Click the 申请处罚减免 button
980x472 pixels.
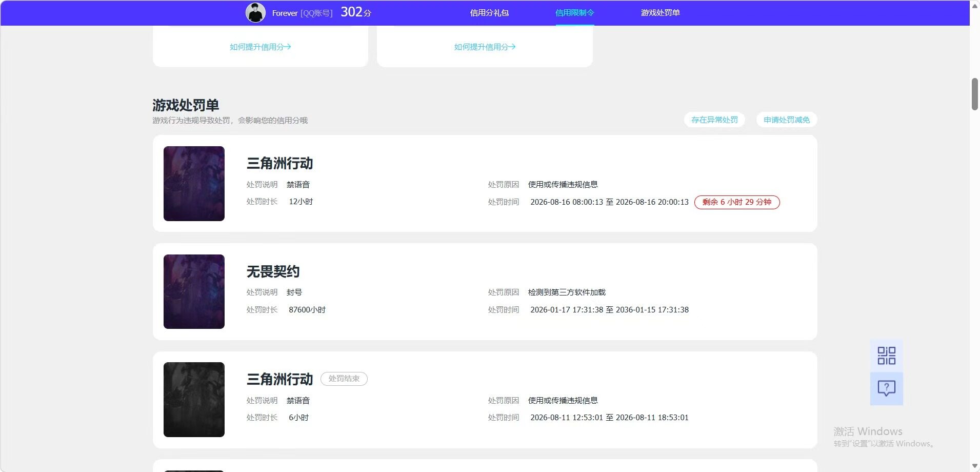[787, 120]
